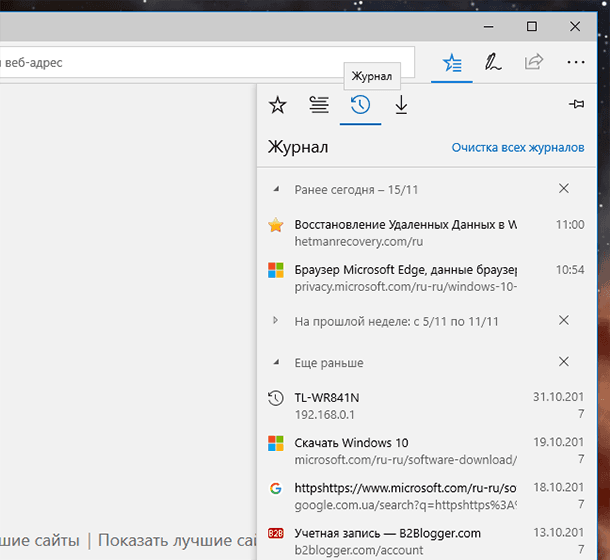
Task: Click the 11:00 timestamp
Action: pos(570,225)
